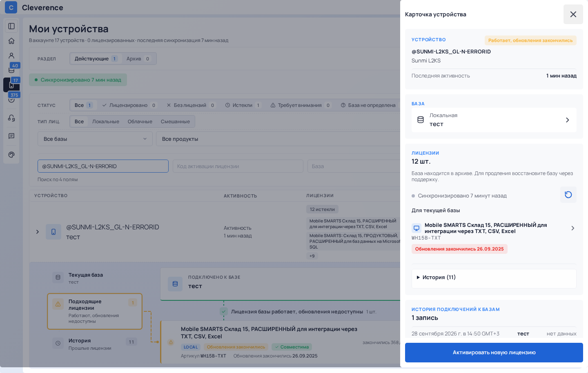Open the chat messages icon in the sidebar

point(11,136)
